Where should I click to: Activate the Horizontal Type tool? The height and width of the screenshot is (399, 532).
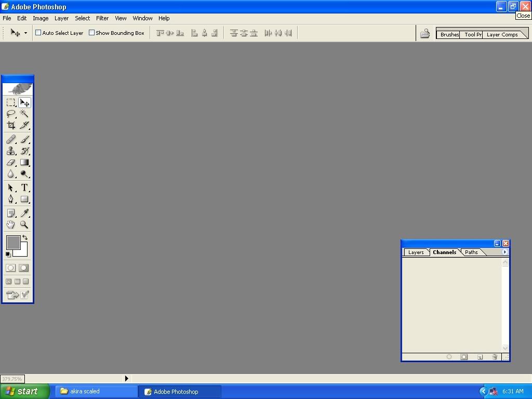(24, 188)
